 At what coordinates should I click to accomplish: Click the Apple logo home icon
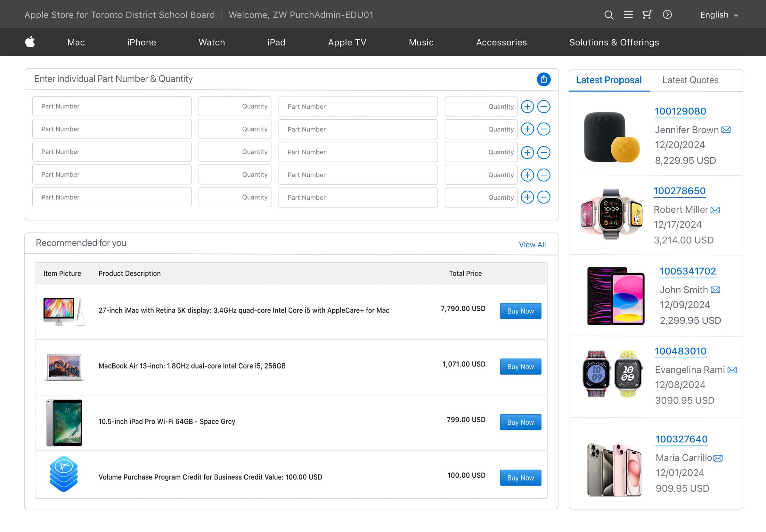30,42
